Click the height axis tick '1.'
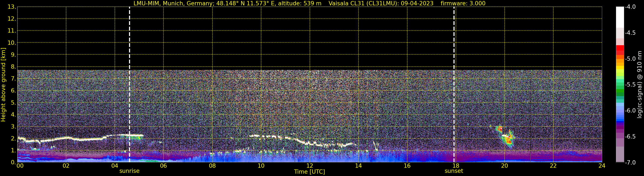 coord(13,151)
